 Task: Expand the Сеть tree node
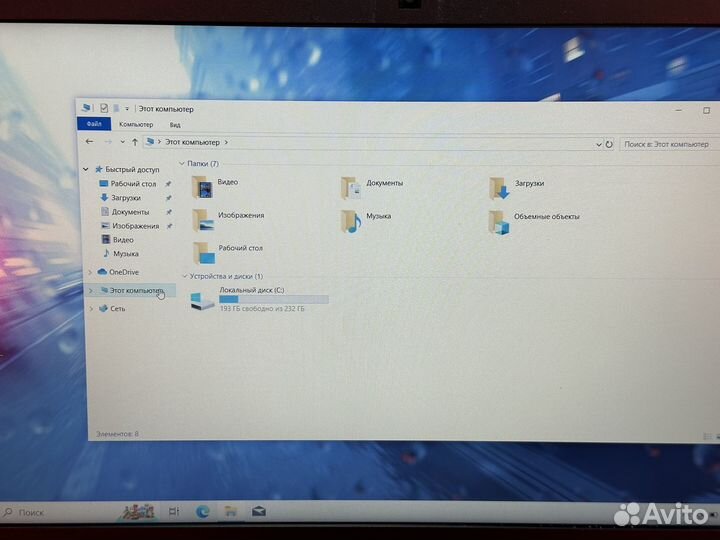91,309
